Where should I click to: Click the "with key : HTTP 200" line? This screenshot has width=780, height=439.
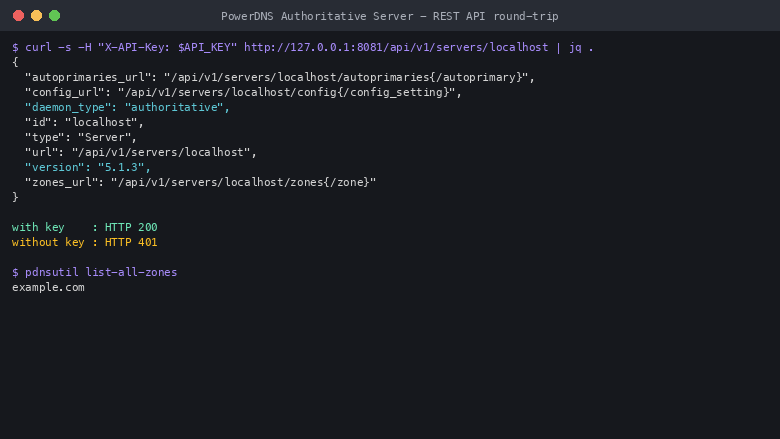[85, 227]
